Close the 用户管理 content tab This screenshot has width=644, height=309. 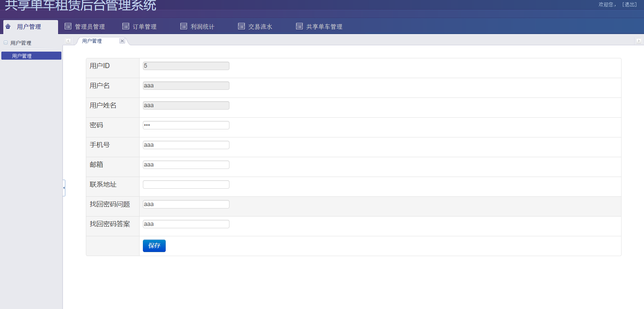[122, 41]
